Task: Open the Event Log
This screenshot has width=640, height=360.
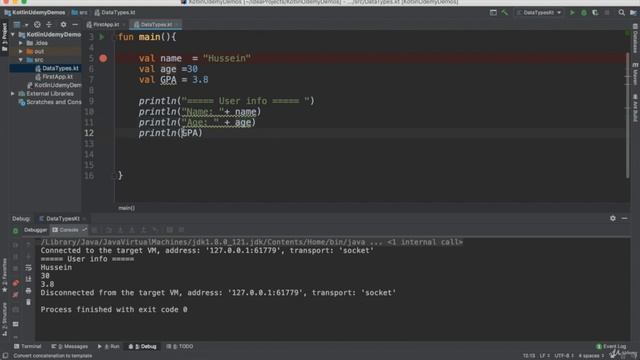Action: click(x=611, y=347)
